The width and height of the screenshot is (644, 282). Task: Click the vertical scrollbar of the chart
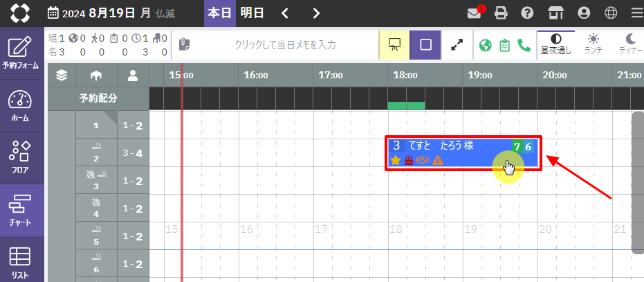638,183
